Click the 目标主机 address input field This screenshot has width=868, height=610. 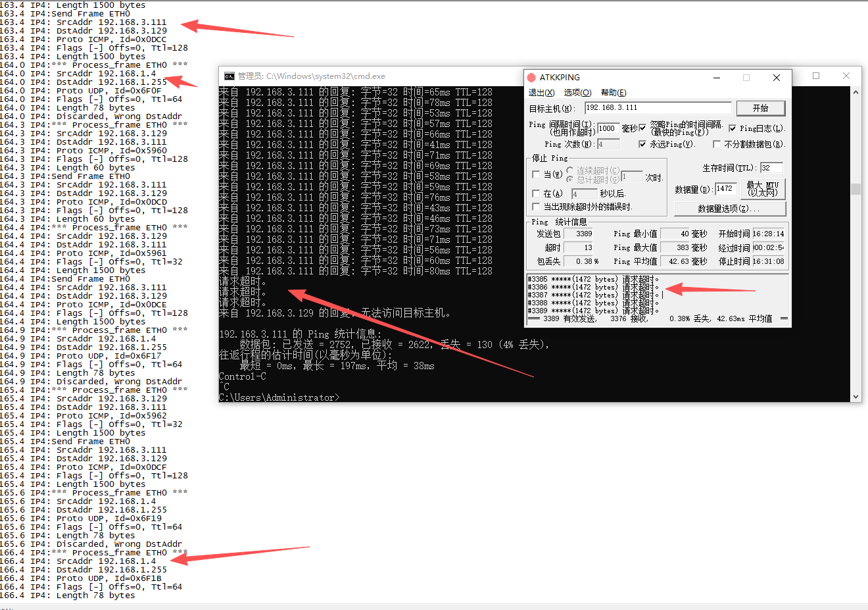point(658,108)
